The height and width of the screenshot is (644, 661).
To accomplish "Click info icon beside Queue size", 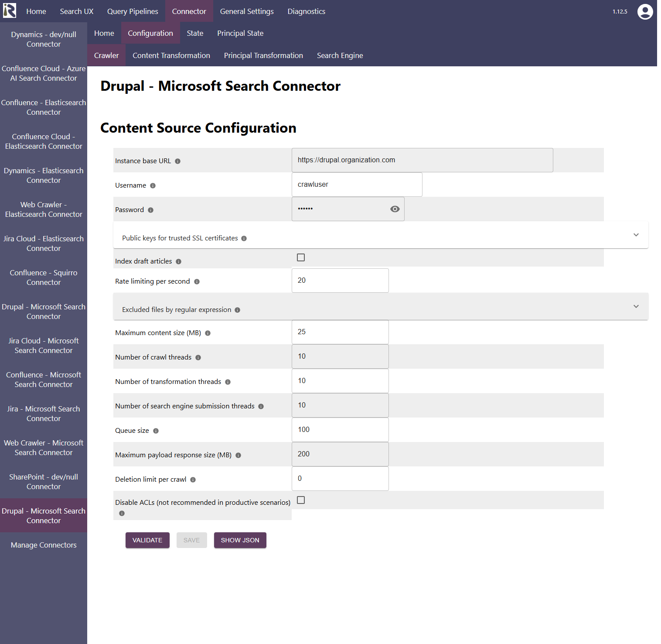I will click(x=156, y=431).
